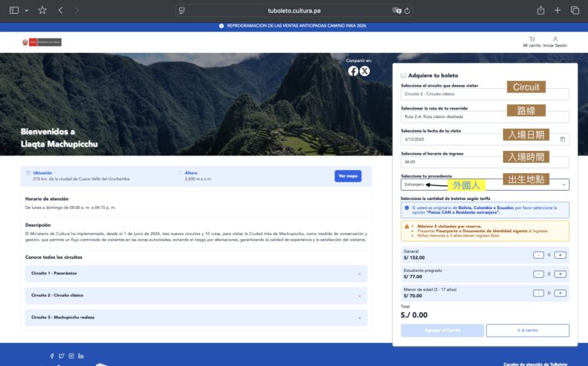588x366 pixels.
Task: Share page via the X icon on banner
Action: [364, 71]
